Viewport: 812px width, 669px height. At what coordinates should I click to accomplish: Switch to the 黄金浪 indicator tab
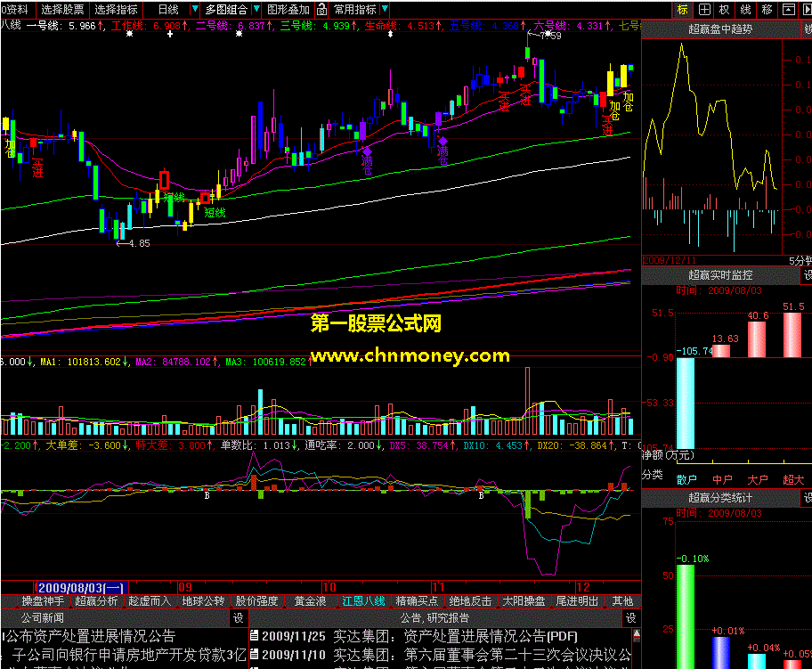[x=310, y=601]
